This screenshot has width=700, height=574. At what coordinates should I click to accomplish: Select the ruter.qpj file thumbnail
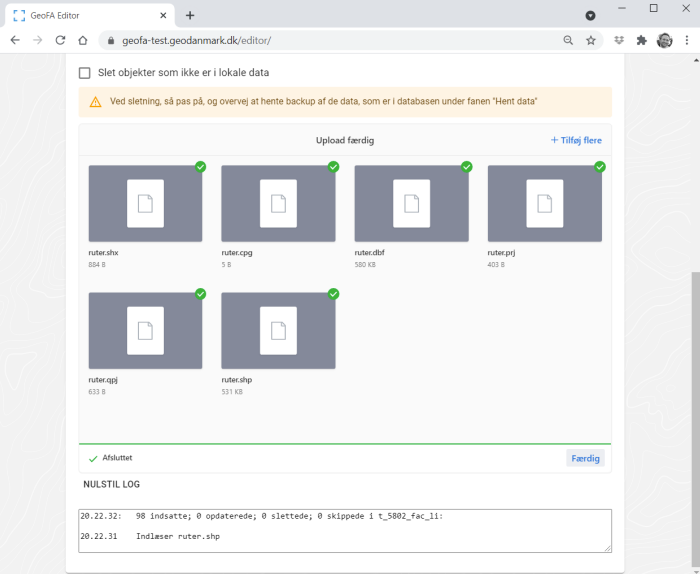point(145,331)
